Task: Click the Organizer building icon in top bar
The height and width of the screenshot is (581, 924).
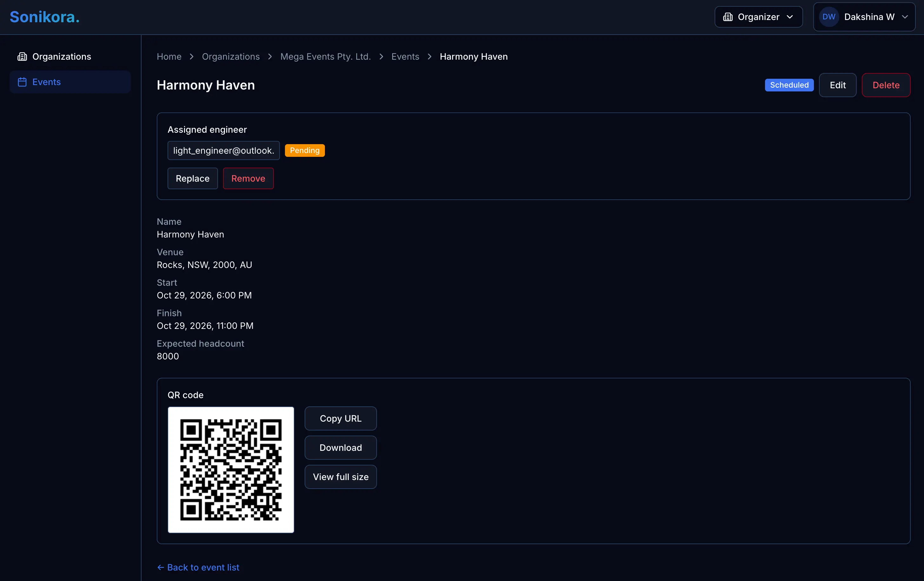Action: pyautogui.click(x=728, y=17)
